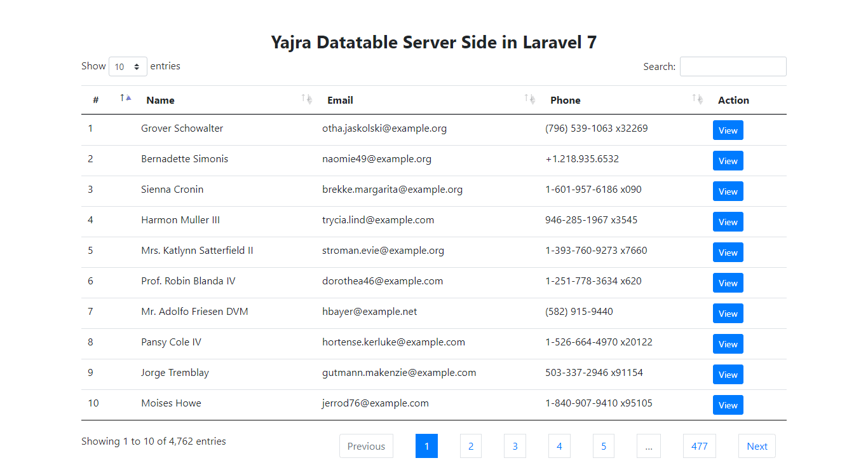This screenshot has width=868, height=465.
Task: Click inside the Search box
Action: (x=733, y=66)
